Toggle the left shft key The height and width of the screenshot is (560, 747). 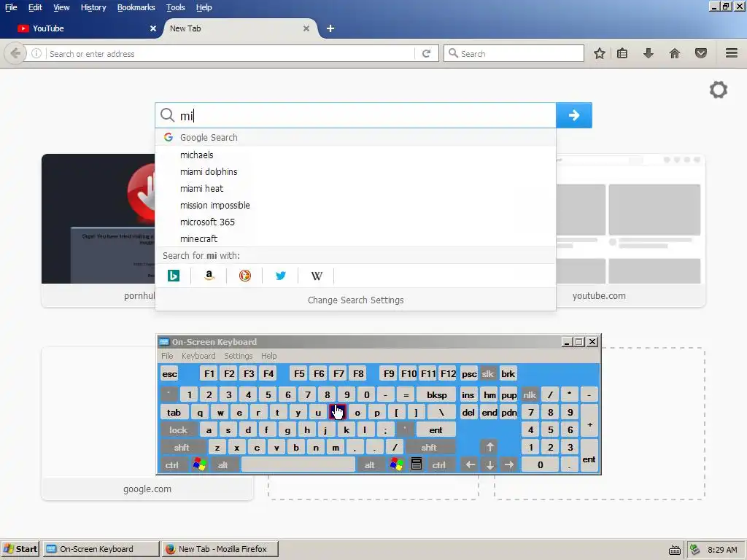coord(182,447)
